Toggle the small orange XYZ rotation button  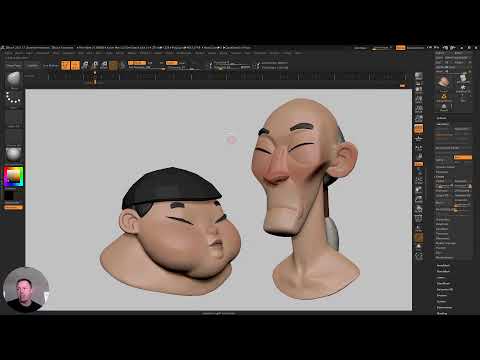pos(419,164)
